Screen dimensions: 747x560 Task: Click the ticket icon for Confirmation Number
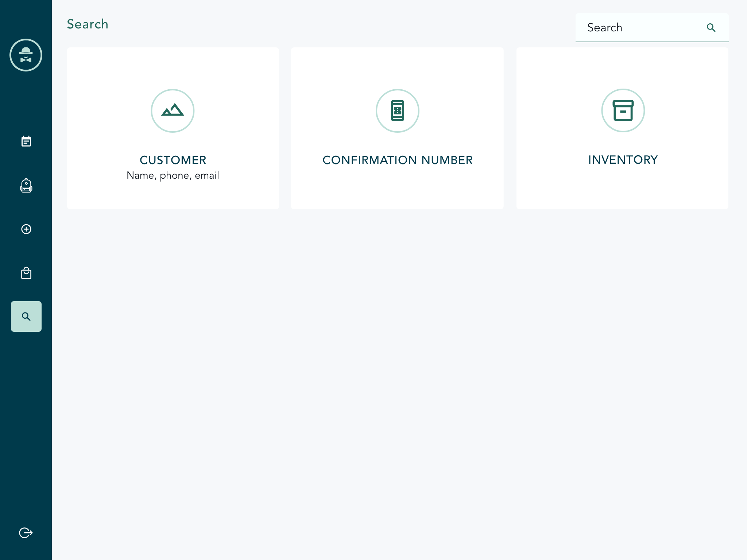coord(397,110)
